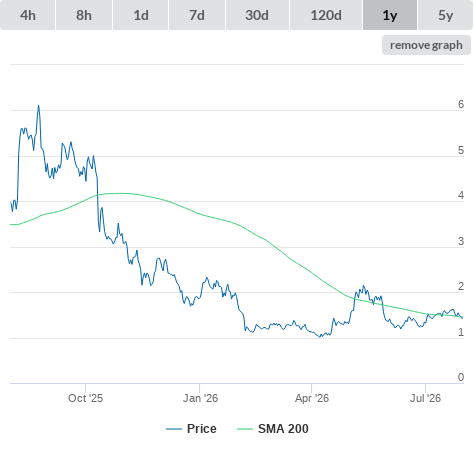Click the price peak near 6
474x455 pixels.
point(38,106)
